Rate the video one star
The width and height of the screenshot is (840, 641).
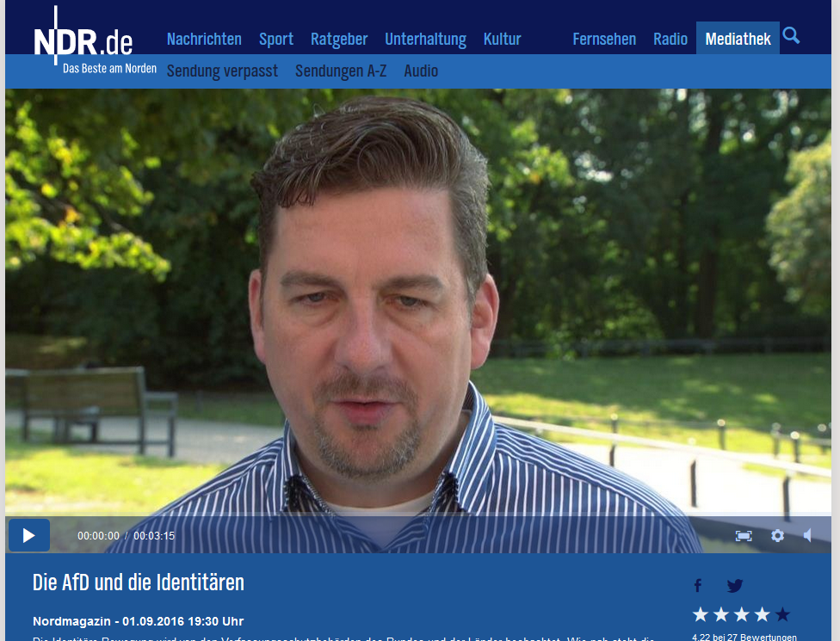(x=701, y=614)
